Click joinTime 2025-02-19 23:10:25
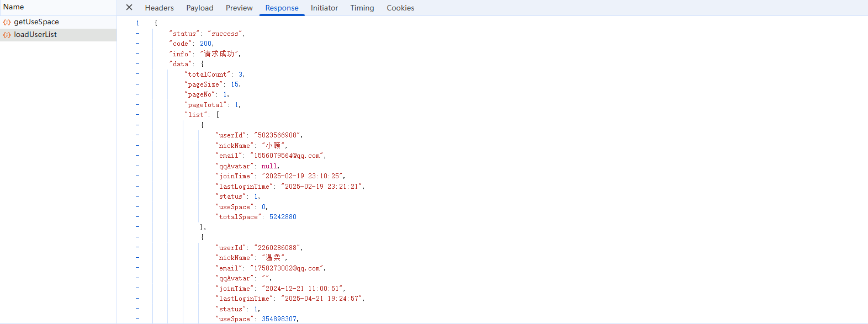868x324 pixels. tap(303, 176)
